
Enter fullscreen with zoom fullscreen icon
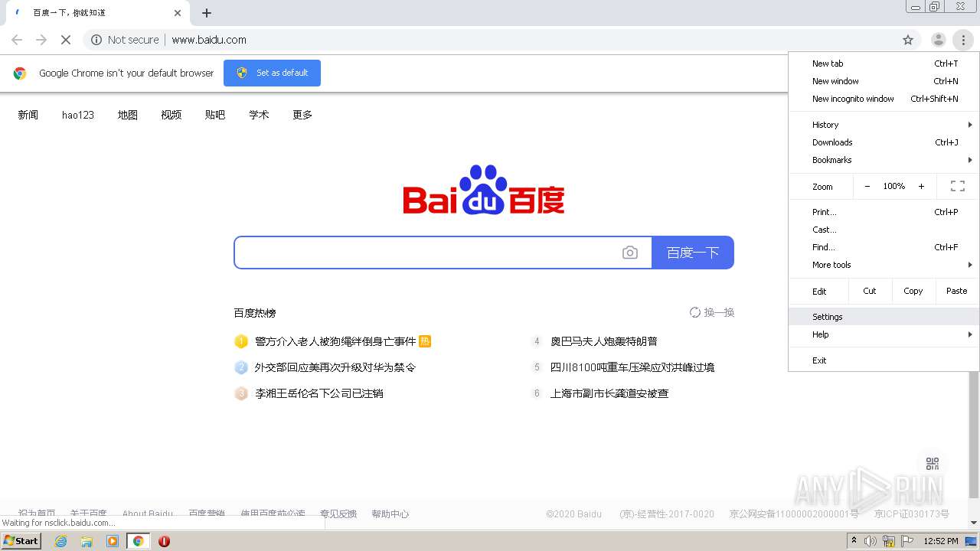[x=957, y=186]
